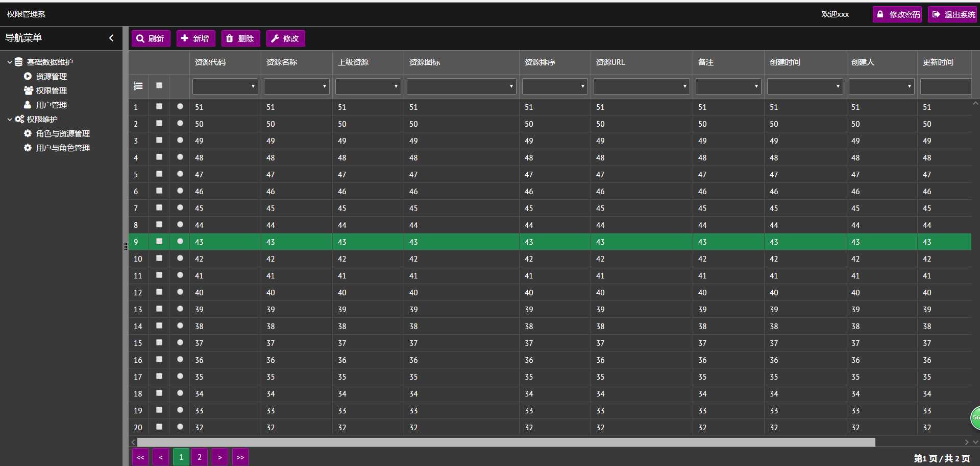Select the radio button for row 17
The width and height of the screenshot is (980, 466).
[x=180, y=377]
